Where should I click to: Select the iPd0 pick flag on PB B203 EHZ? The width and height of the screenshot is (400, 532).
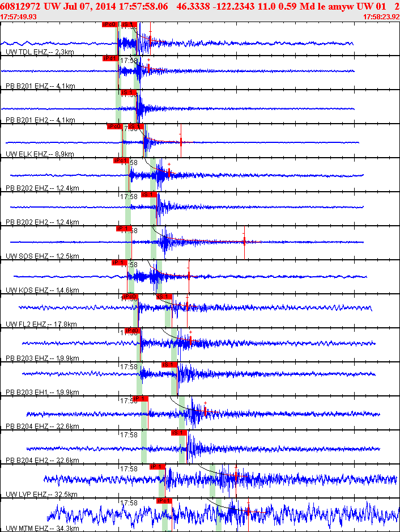pyautogui.click(x=133, y=331)
